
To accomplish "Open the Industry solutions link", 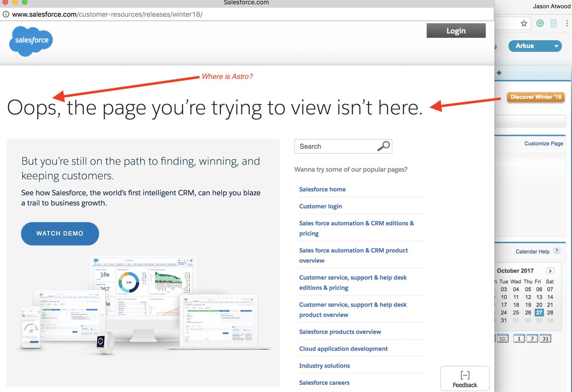I will tap(324, 366).
